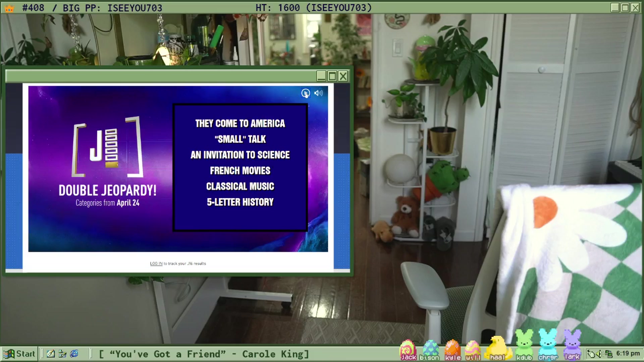Select the green bunny labeled kdub

point(524,345)
